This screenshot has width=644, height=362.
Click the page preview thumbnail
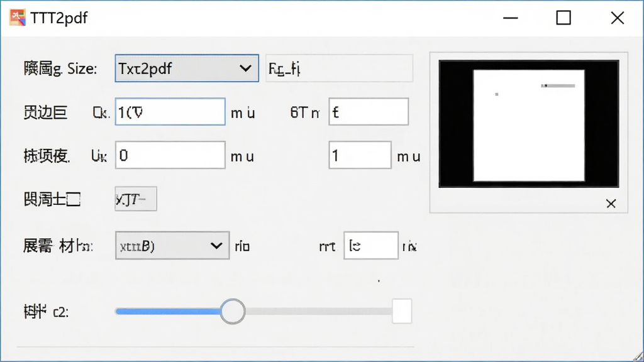click(528, 124)
